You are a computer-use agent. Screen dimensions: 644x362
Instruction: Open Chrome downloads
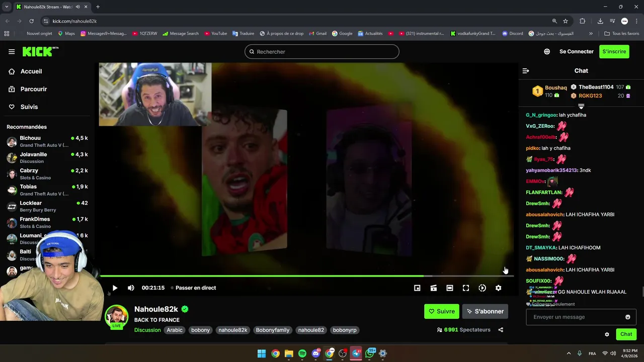600,21
